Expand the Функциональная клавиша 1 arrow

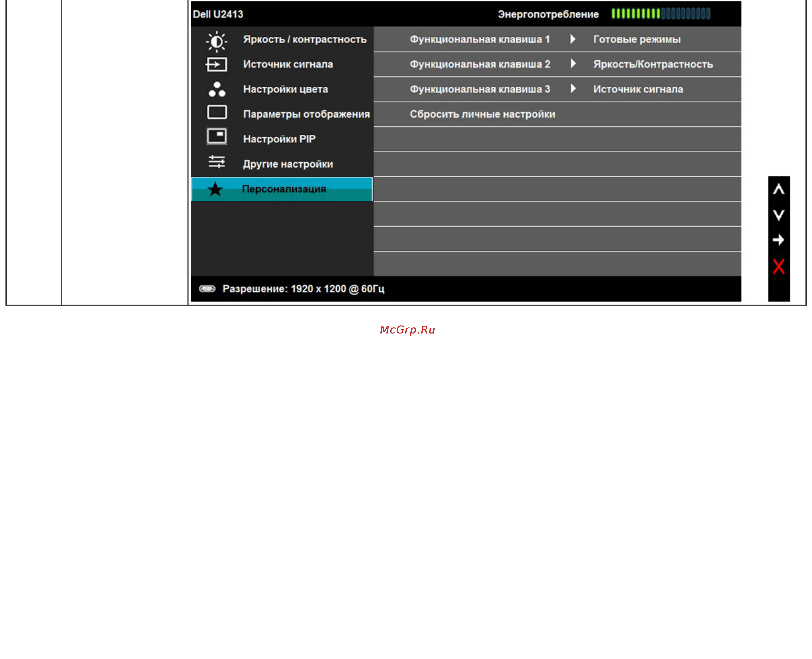tap(572, 39)
